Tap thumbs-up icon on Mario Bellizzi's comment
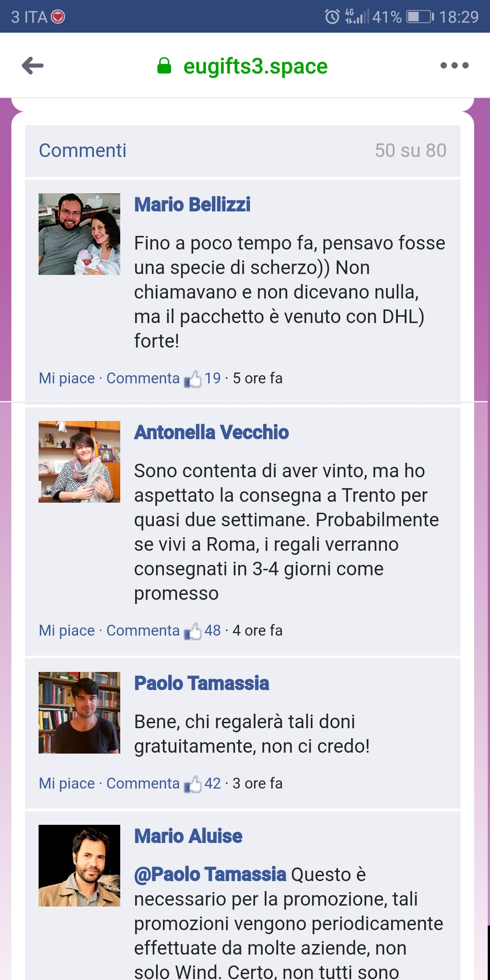This screenshot has height=980, width=490. tap(193, 379)
